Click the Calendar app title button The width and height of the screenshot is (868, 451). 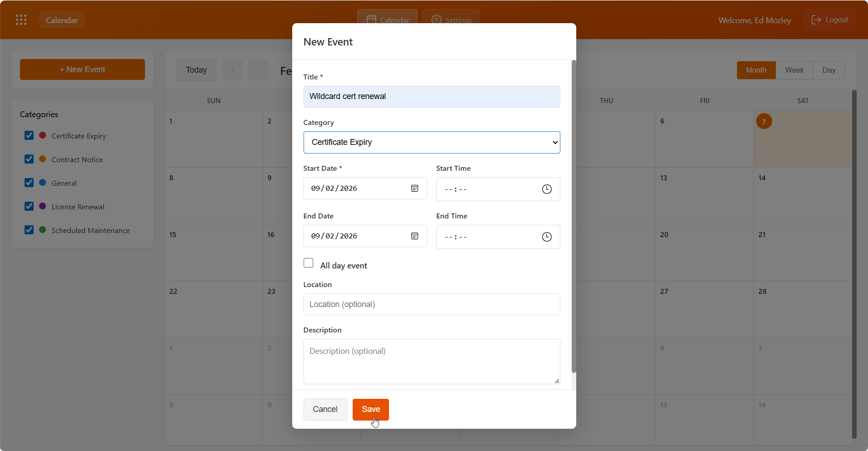point(62,20)
